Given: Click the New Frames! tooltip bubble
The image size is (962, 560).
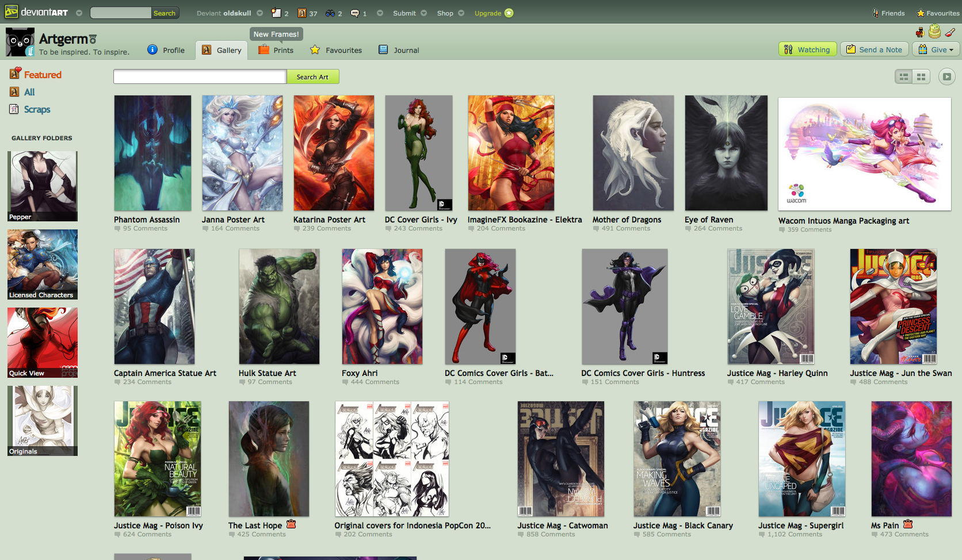Looking at the screenshot, I should 276,34.
